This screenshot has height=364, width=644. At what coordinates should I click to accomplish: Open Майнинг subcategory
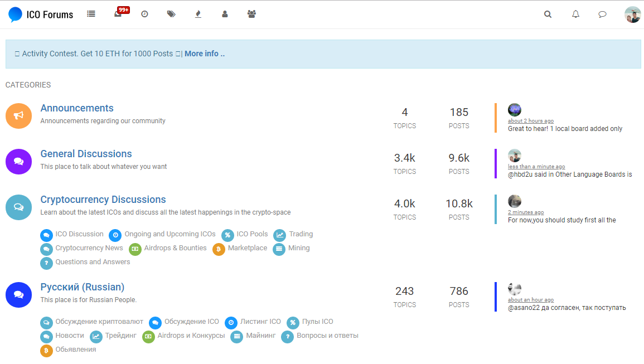(261, 335)
